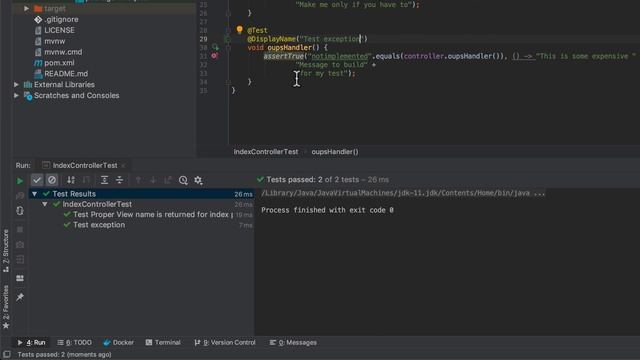640x360 pixels.
Task: Click 'Process finished with exit code 0' text
Action: (327, 210)
